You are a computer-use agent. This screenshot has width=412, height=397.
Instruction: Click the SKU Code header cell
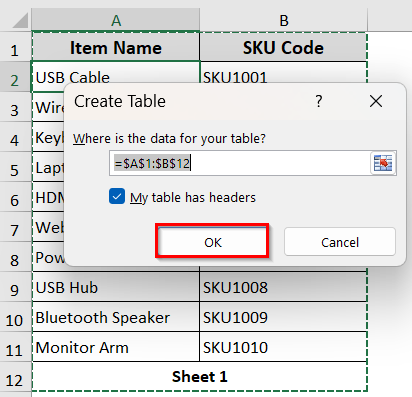[283, 47]
